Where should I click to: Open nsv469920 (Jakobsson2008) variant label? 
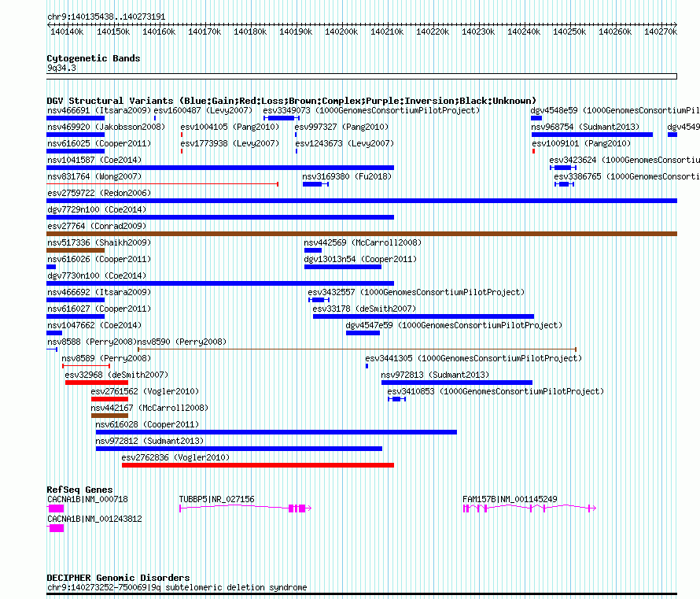point(106,127)
